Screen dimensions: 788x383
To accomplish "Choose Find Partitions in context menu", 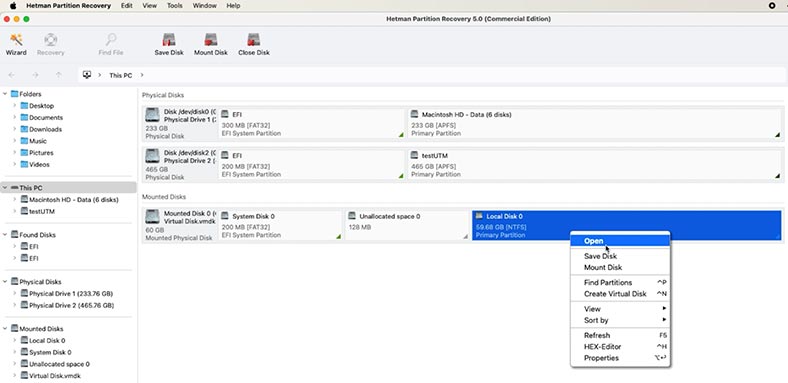I will coord(620,282).
